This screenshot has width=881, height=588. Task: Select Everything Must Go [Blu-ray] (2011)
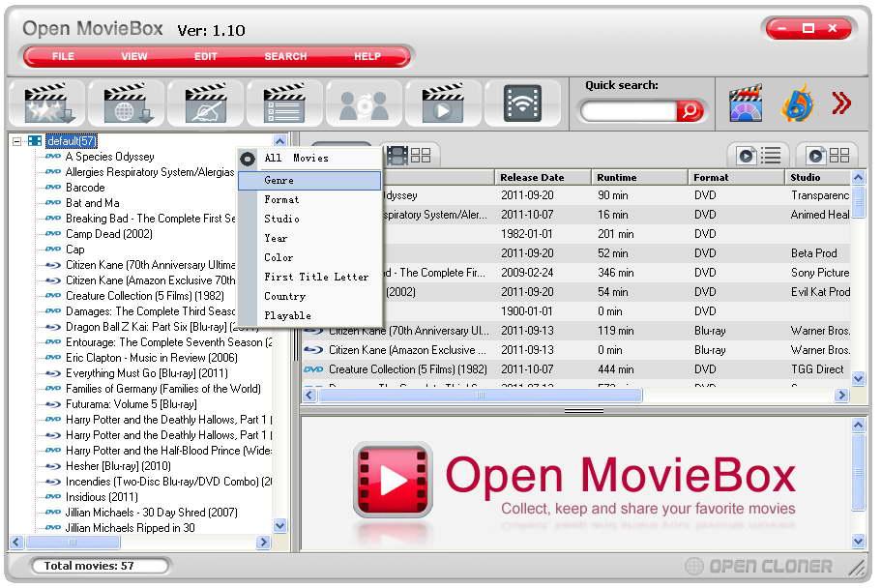coord(147,373)
